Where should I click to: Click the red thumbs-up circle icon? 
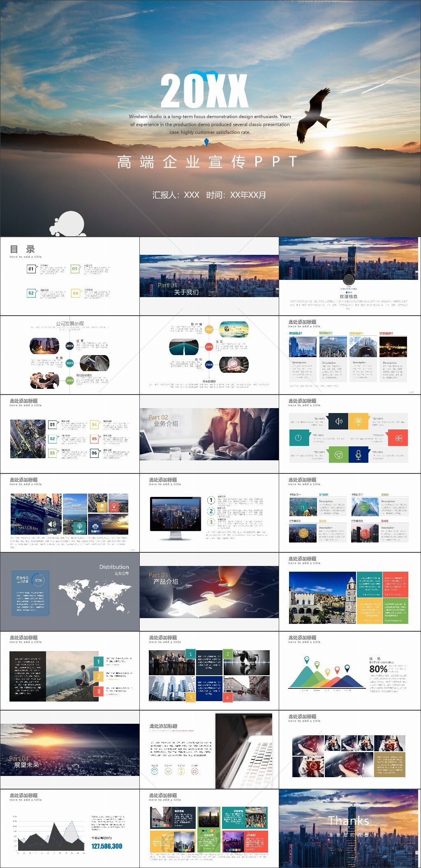(195, 771)
